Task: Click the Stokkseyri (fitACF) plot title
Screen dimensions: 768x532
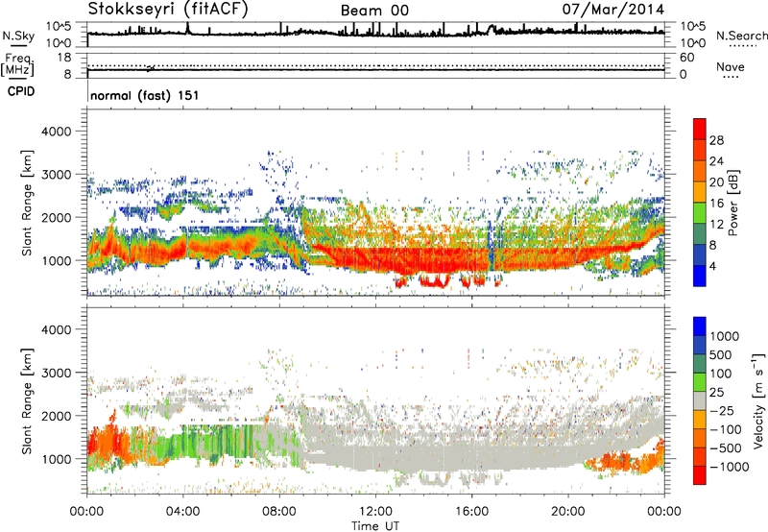Action: [168, 9]
